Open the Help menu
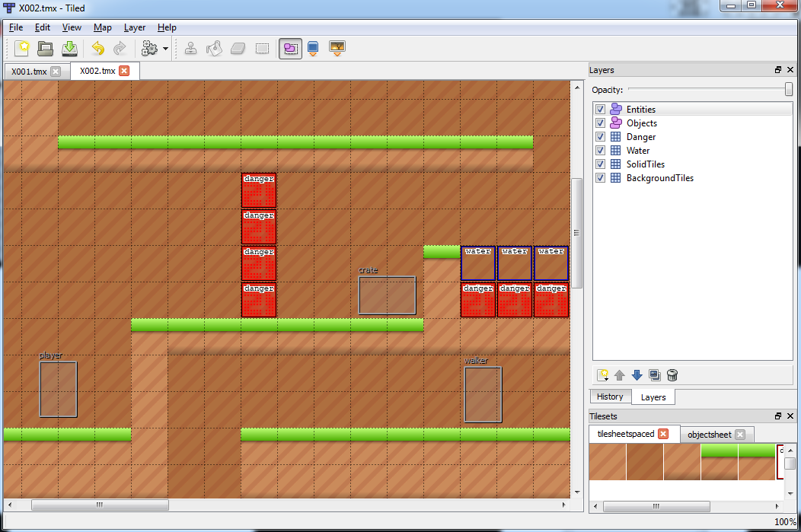This screenshot has width=801, height=532. (x=167, y=27)
